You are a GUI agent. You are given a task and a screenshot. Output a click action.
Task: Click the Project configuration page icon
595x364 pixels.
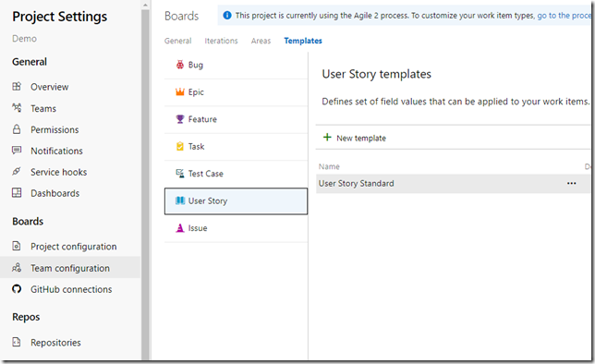click(x=17, y=246)
